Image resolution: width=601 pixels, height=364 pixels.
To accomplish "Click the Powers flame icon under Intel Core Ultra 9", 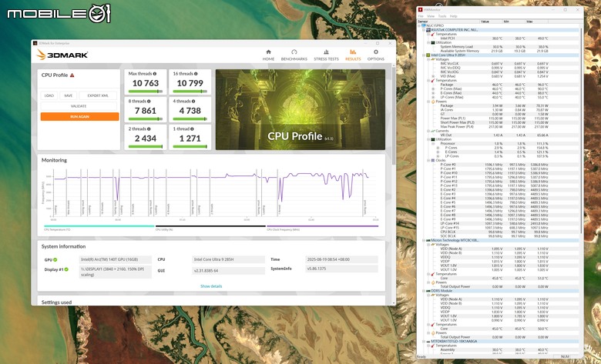I will 433,102.
